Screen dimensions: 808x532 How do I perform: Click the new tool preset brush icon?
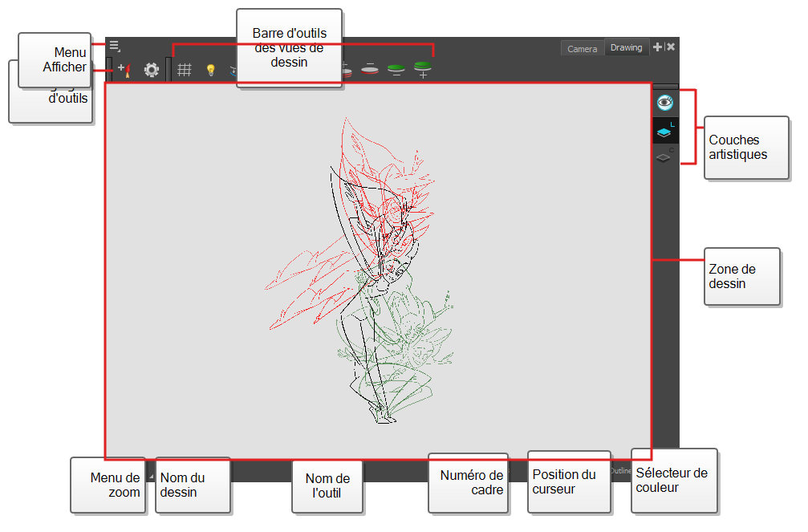pos(124,70)
